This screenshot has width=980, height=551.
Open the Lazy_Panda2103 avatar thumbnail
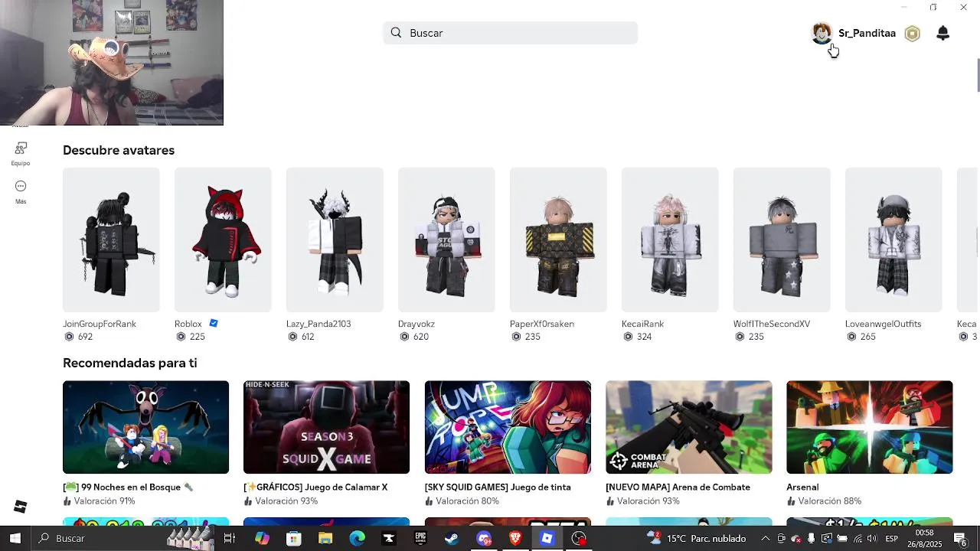[335, 240]
